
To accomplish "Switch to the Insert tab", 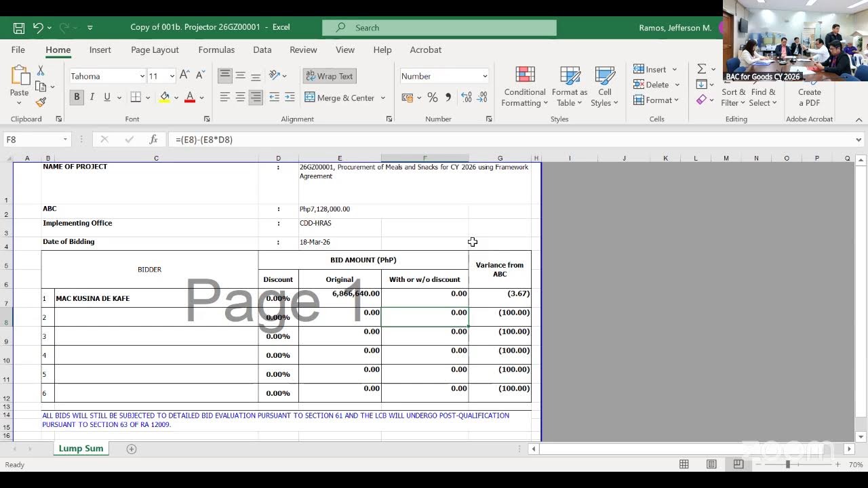I will [100, 49].
